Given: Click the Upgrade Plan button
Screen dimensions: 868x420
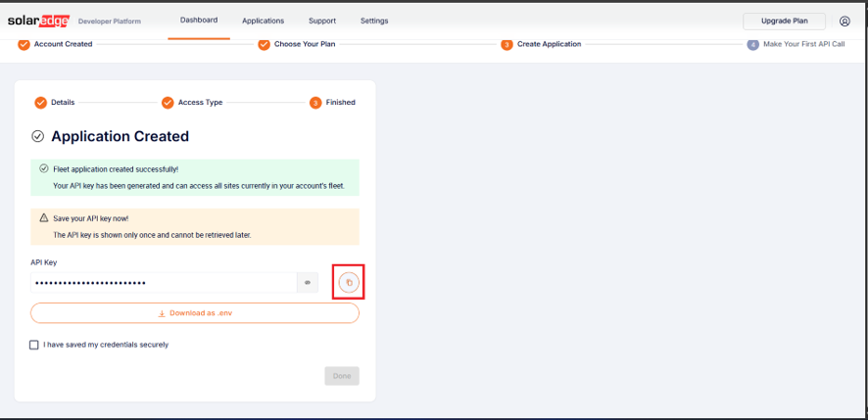Looking at the screenshot, I should pyautogui.click(x=784, y=21).
